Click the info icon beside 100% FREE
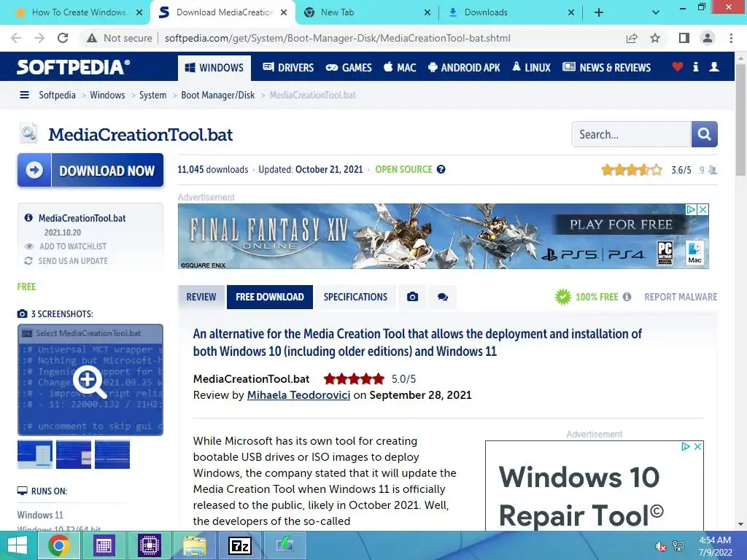Viewport: 747px width, 560px height. [627, 297]
